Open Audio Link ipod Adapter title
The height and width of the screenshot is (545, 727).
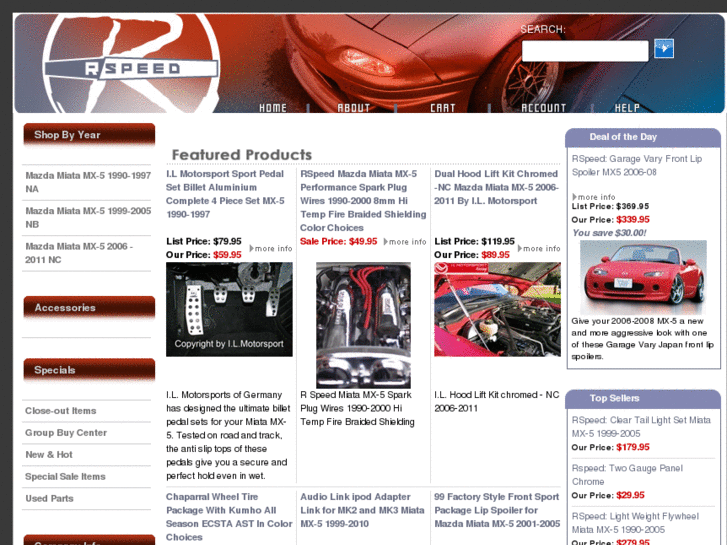[x=362, y=510]
